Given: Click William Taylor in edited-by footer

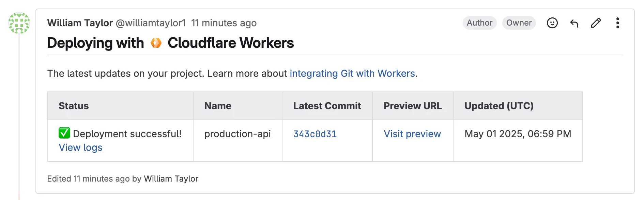Looking at the screenshot, I should coord(171,178).
